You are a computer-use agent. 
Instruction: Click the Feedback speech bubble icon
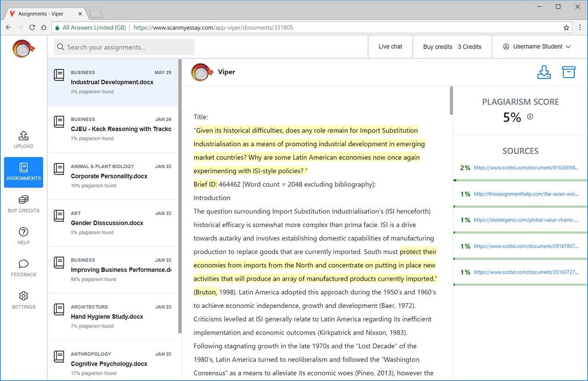[23, 264]
